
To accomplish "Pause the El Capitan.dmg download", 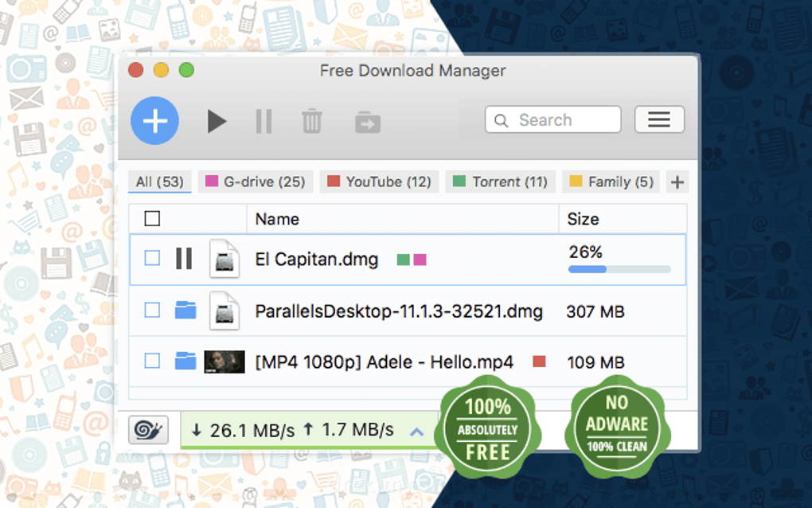I will click(184, 259).
